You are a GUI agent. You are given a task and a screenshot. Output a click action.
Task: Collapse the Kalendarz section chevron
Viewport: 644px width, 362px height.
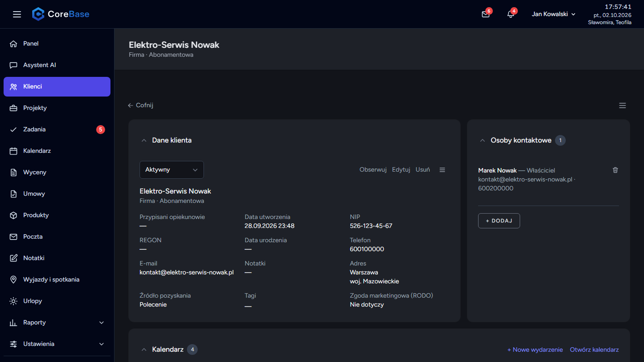tap(144, 349)
